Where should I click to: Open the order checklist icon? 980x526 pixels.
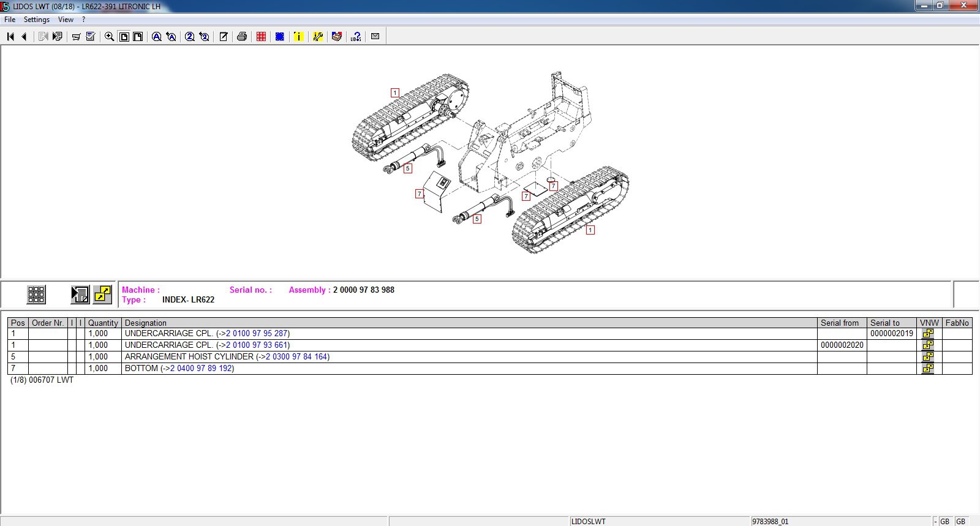click(91, 37)
